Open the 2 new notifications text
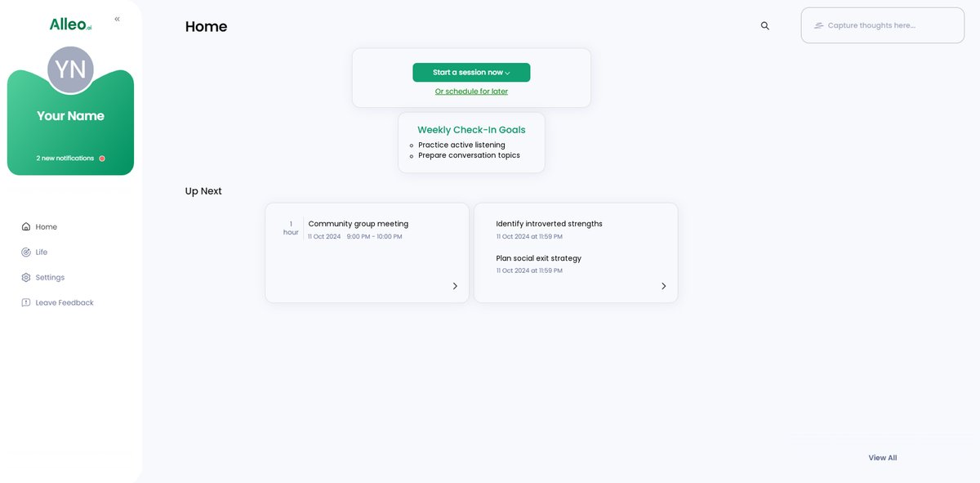Viewport: 980px width, 483px height. 65,159
